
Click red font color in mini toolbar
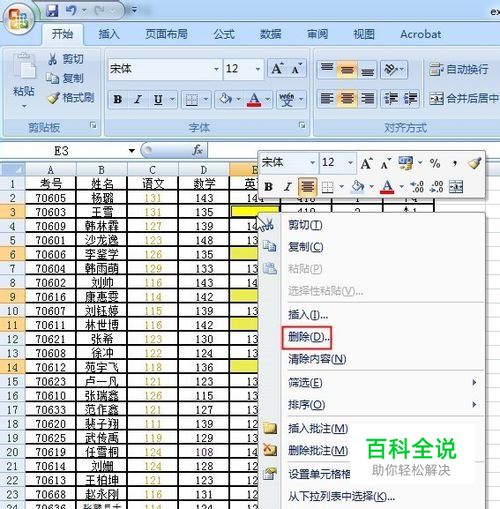[387, 187]
